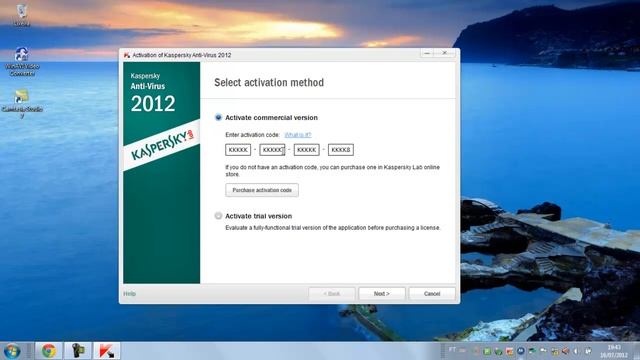Open Google Chrome from the taskbar

pyautogui.click(x=49, y=351)
